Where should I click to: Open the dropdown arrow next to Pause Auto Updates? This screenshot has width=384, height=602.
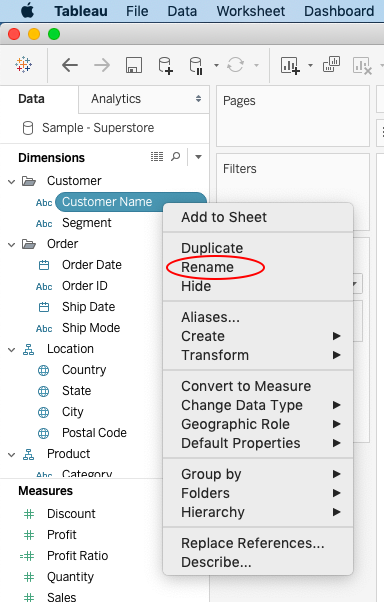coord(216,65)
